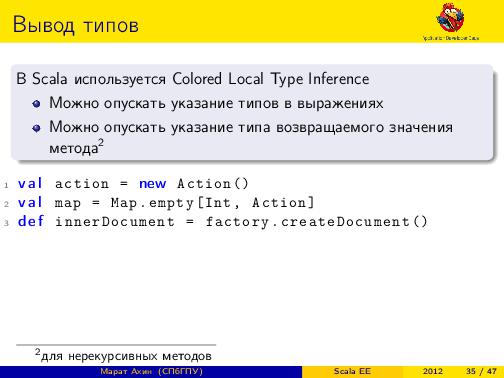504x378 pixels.
Task: Click code line 'val action = new Action()'
Action: coord(133,184)
